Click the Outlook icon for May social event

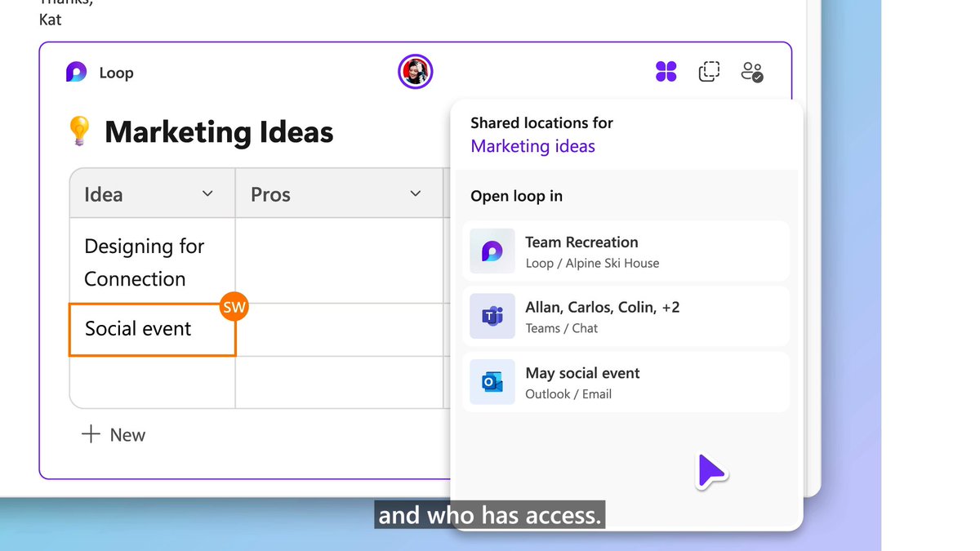[492, 381]
